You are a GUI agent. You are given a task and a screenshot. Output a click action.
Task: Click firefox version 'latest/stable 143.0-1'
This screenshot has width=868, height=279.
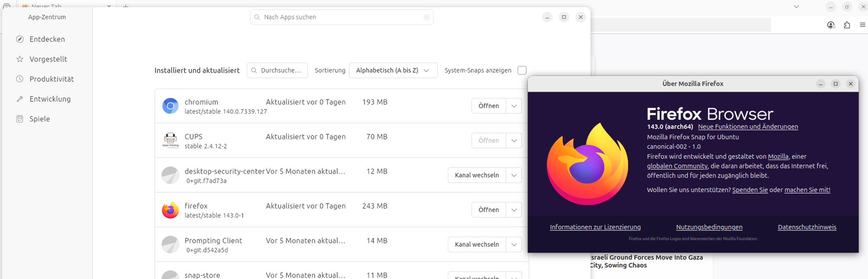tap(214, 215)
